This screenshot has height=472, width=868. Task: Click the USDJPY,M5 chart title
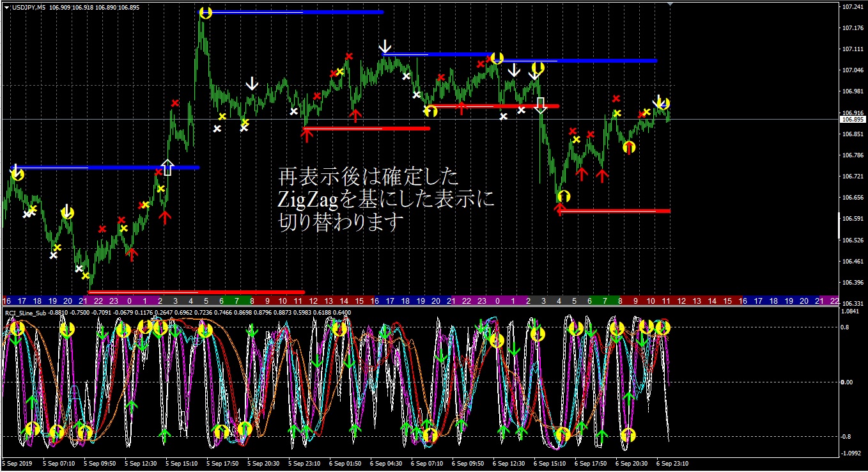point(28,6)
